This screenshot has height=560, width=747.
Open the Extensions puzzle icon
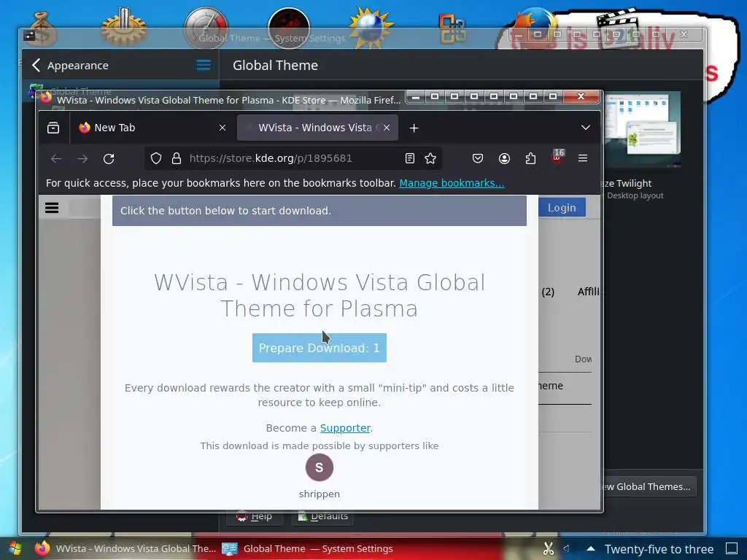pos(530,158)
